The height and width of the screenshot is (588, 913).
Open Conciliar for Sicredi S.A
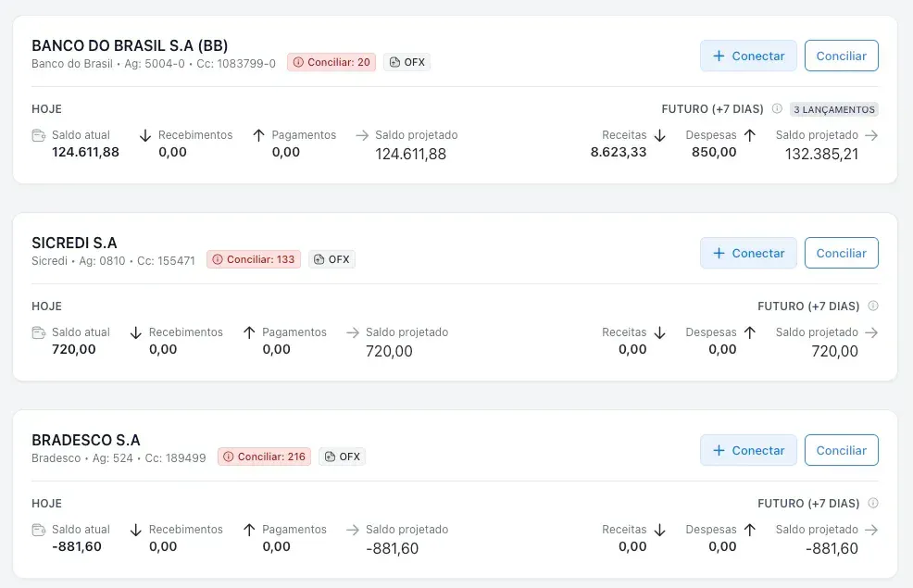(x=841, y=253)
